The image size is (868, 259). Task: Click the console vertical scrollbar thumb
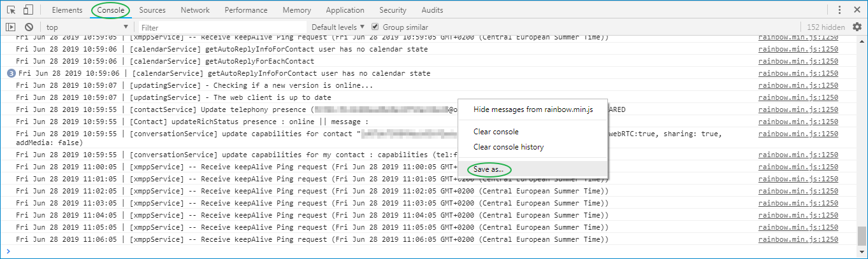862,235
